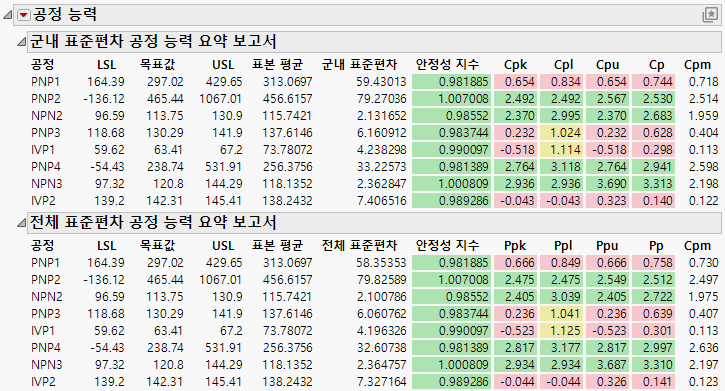Select 목표값 120.8 in 전체 table

(168, 365)
